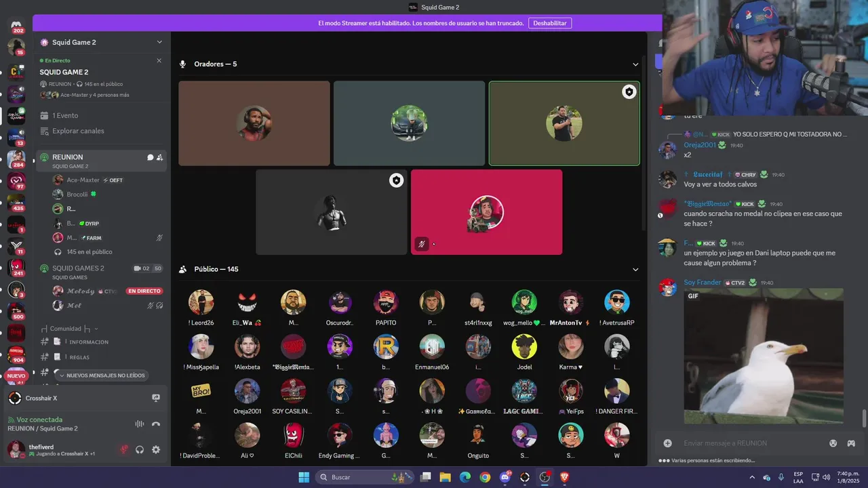Open emoji picker in chat box
Viewport: 868px width, 488px height.
[833, 443]
